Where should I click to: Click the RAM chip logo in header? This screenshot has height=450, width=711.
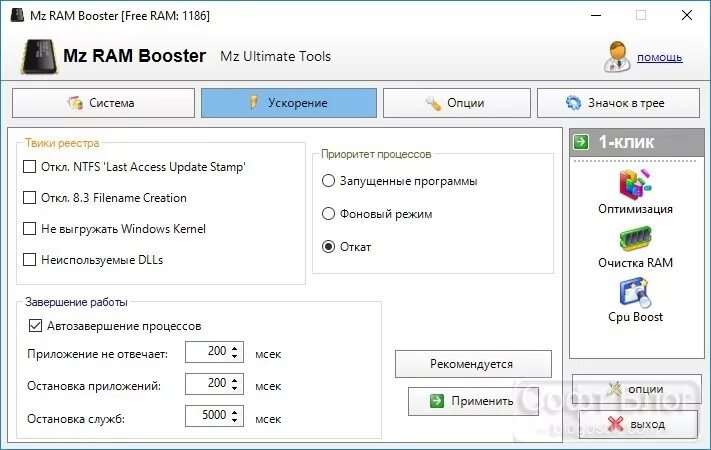[39, 57]
